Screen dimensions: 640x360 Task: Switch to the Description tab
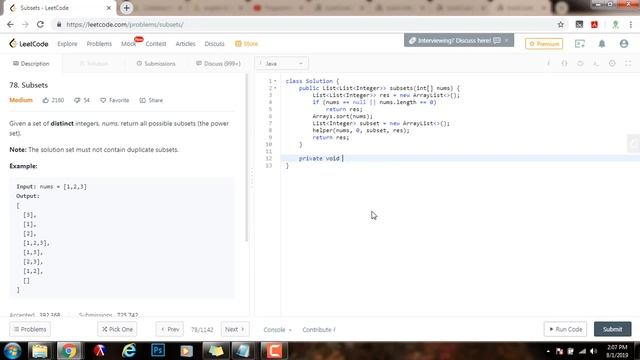(x=31, y=64)
